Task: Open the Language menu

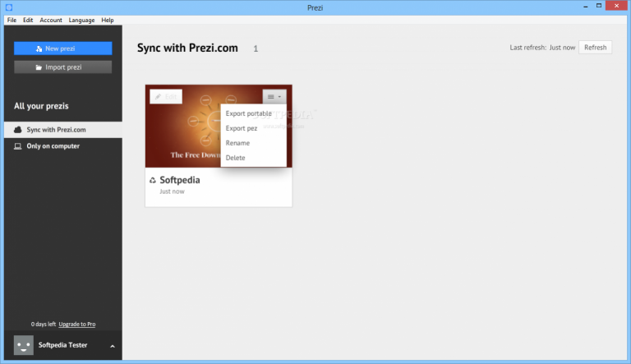Action: pos(81,20)
